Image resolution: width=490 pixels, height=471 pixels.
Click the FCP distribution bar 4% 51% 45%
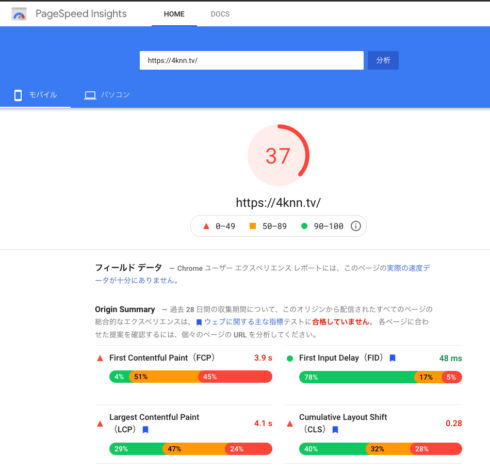pyautogui.click(x=191, y=377)
